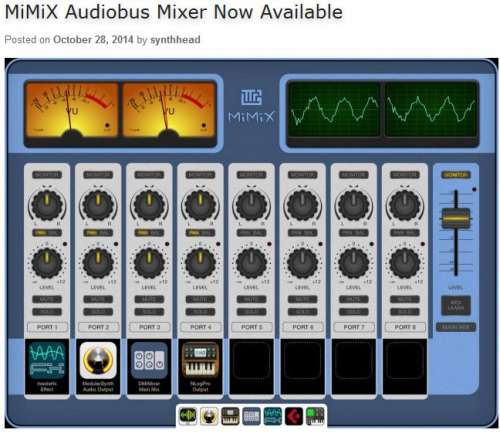Solo the Port 2 channel
The width and height of the screenshot is (500, 433).
(x=98, y=312)
